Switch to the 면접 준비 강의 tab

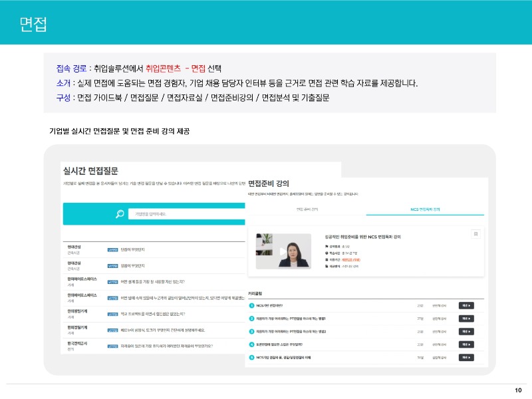(x=307, y=207)
